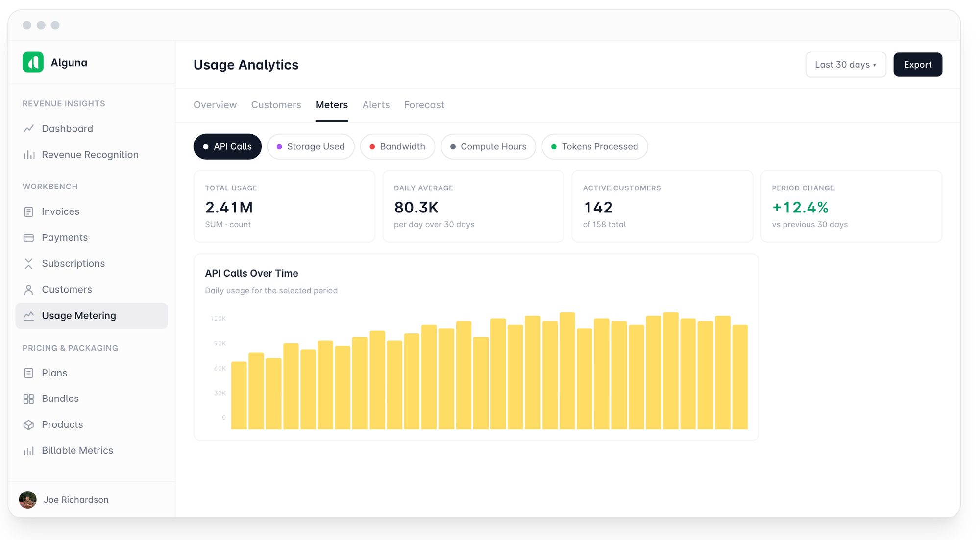Click the Products box icon
980x540 pixels.
28,424
